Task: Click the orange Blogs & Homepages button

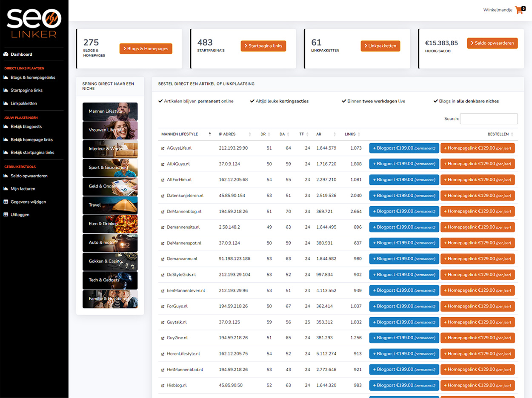Action: (146, 48)
